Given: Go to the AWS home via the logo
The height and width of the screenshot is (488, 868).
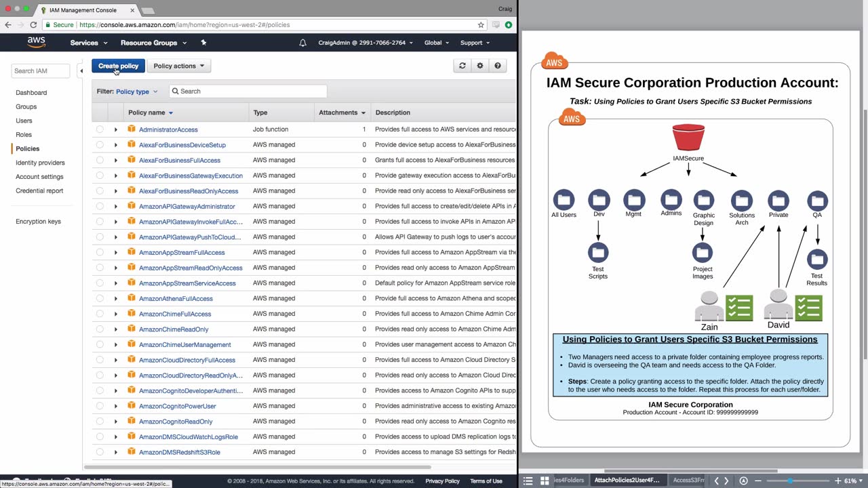Looking at the screenshot, I should tap(37, 42).
